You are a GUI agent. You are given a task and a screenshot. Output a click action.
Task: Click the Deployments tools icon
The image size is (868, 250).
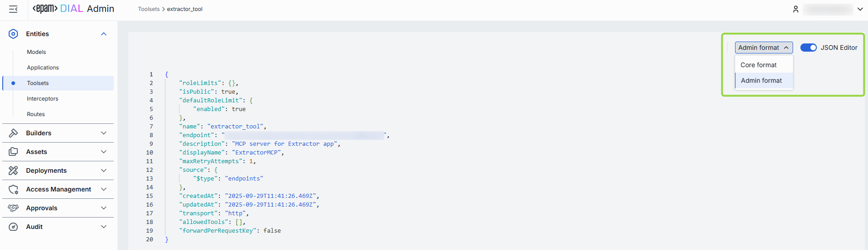tap(13, 170)
